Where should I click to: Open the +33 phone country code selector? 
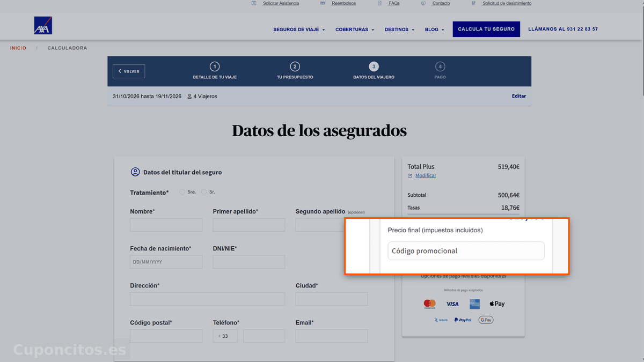tap(225, 336)
